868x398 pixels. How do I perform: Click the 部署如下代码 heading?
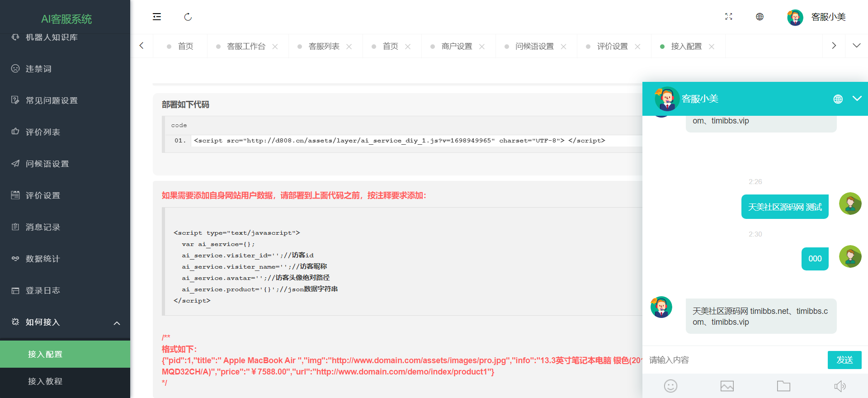(185, 104)
